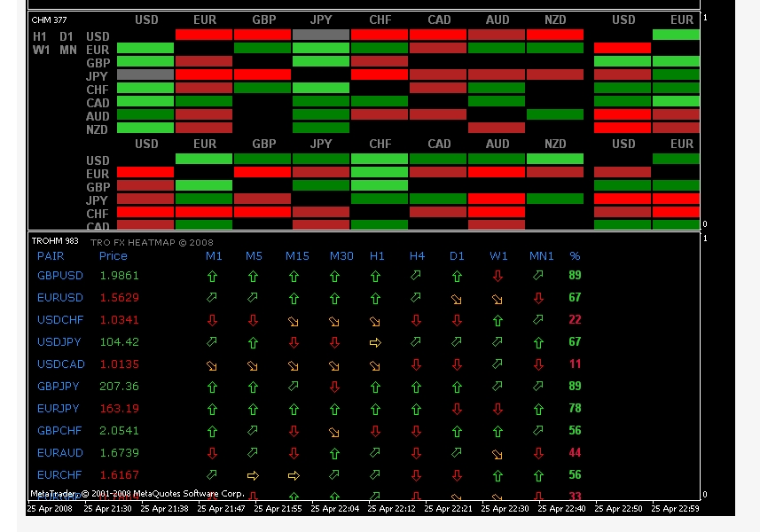This screenshot has height=532, width=760.
Task: Click the Price column header
Action: [114, 256]
